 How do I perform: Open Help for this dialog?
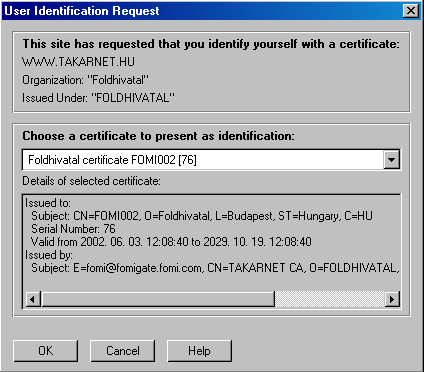click(199, 351)
